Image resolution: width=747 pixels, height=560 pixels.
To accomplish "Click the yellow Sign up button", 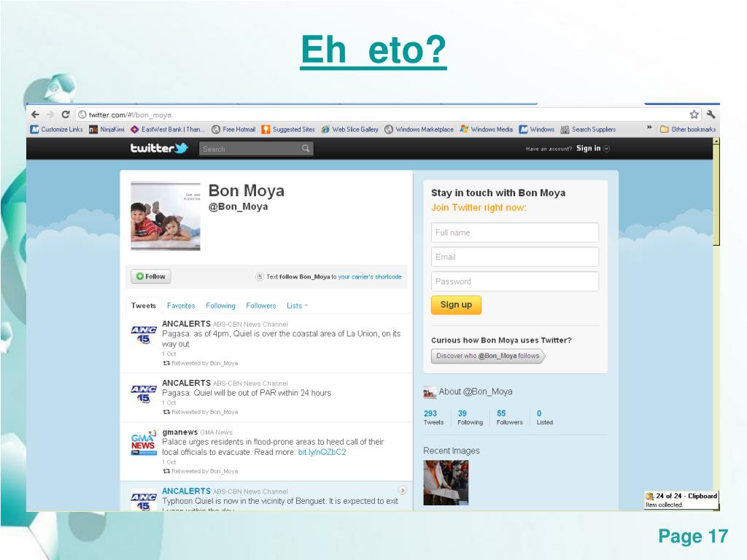I will point(456,305).
